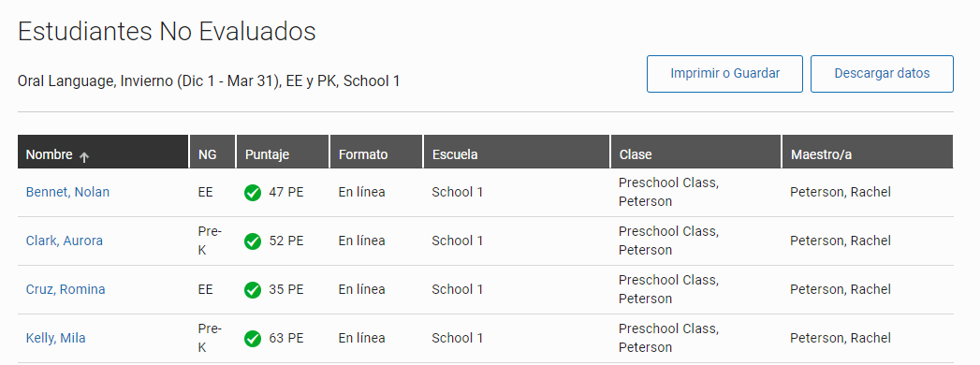Click green checkmark next to 63 PE
Image resolution: width=980 pixels, height=365 pixels.
(x=253, y=339)
